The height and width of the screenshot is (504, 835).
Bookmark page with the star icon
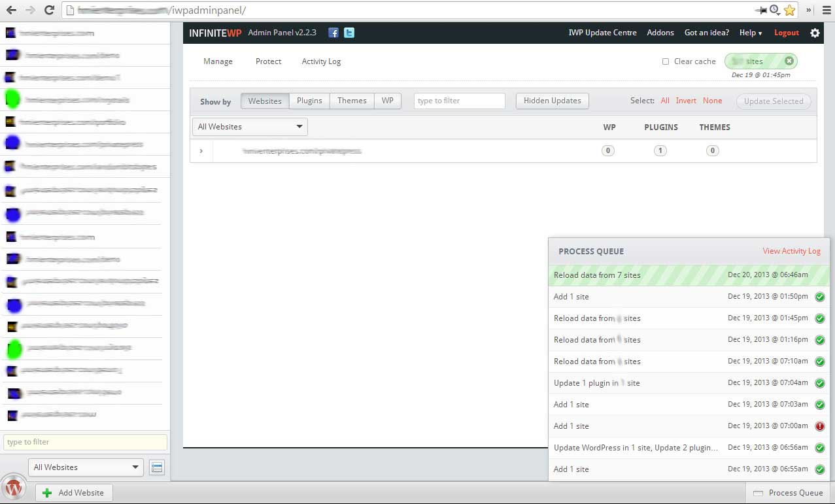[x=789, y=10]
